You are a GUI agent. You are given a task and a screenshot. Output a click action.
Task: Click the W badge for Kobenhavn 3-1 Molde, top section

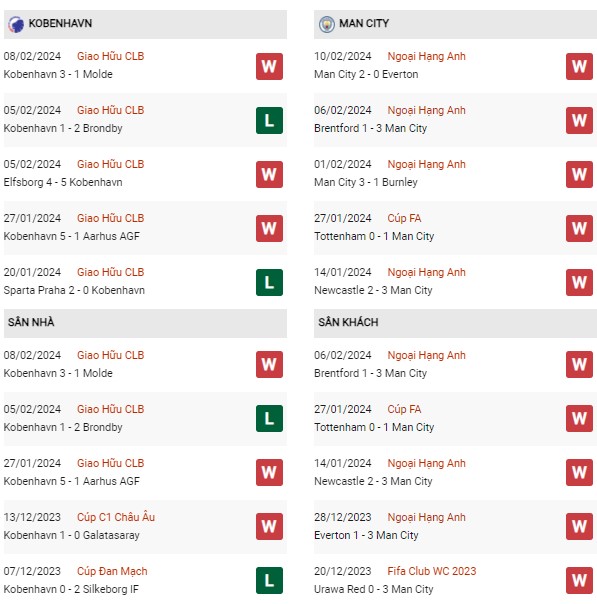coord(269,66)
